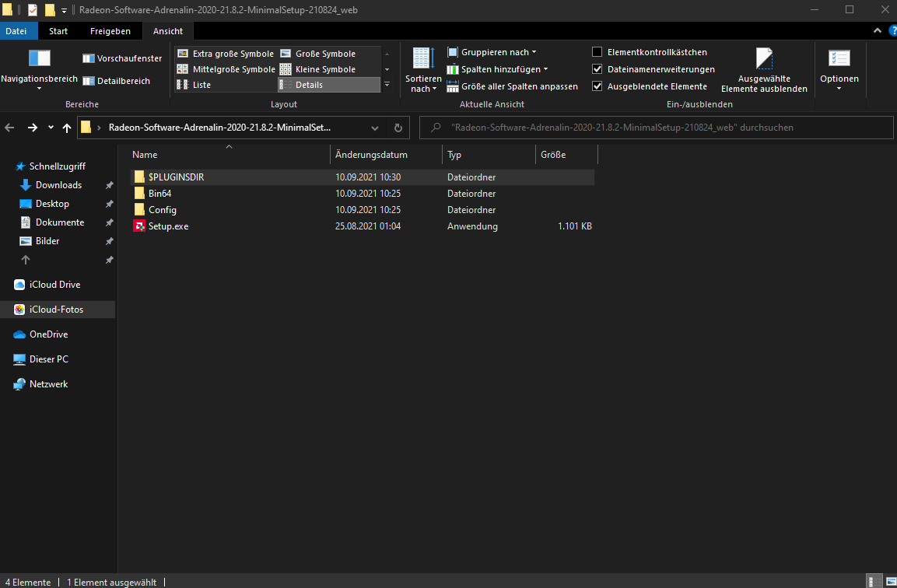Screen dimensions: 897x588
Task: Switch layout to Kleine Symbole
Action: (x=318, y=69)
